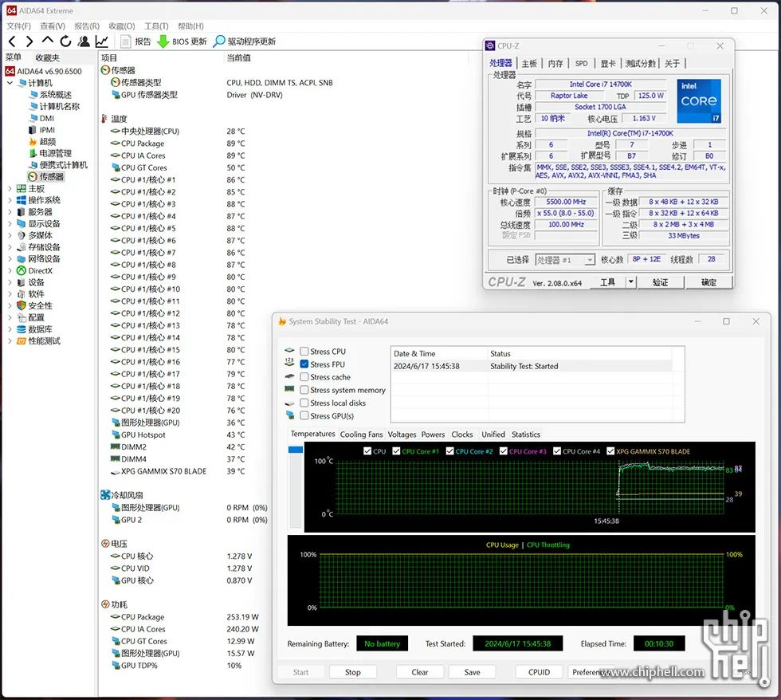The image size is (781, 700).
Task: Click the 当前值 column header
Action: pyautogui.click(x=238, y=57)
